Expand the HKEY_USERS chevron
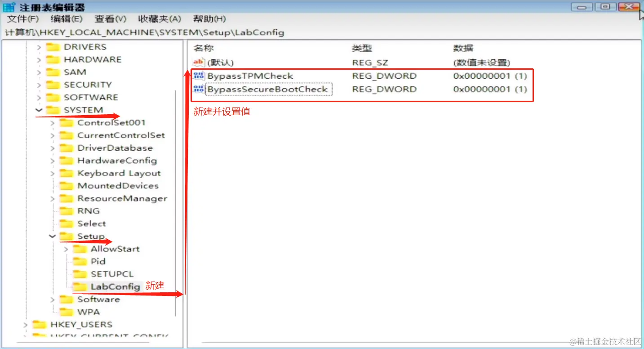 pos(26,324)
